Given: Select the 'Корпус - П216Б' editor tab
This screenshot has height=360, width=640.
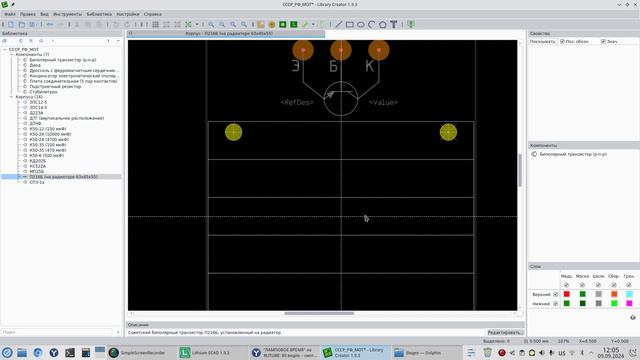Looking at the screenshot, I should 226,33.
